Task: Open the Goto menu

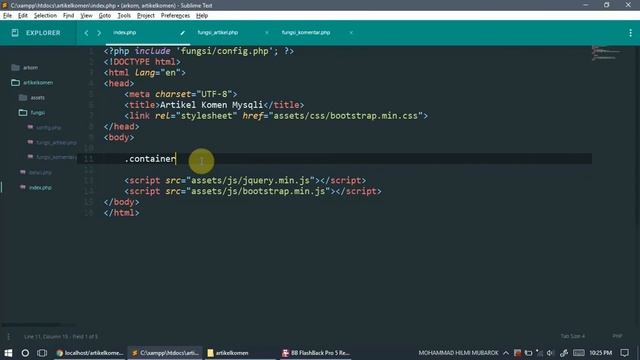Action: pyautogui.click(x=105, y=16)
